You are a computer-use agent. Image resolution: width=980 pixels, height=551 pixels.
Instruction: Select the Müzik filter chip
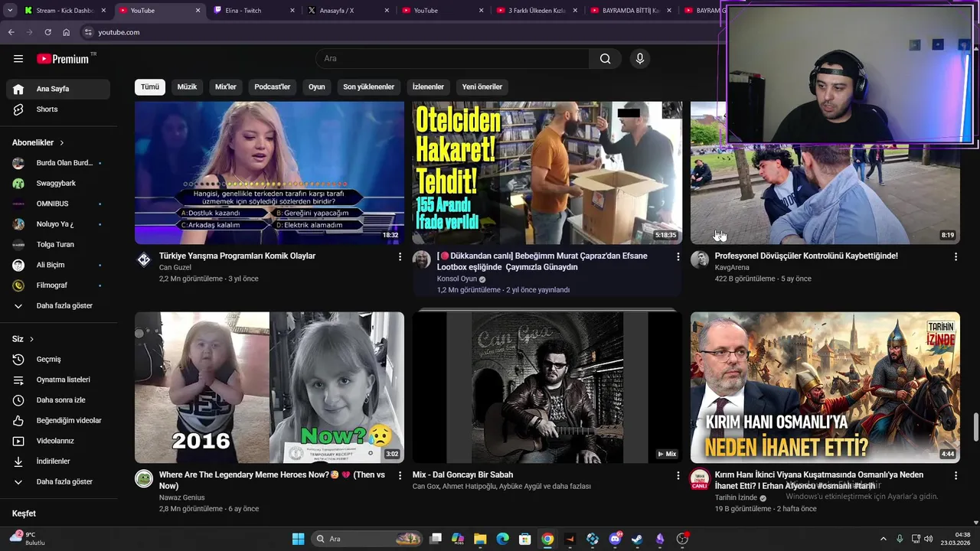[187, 87]
